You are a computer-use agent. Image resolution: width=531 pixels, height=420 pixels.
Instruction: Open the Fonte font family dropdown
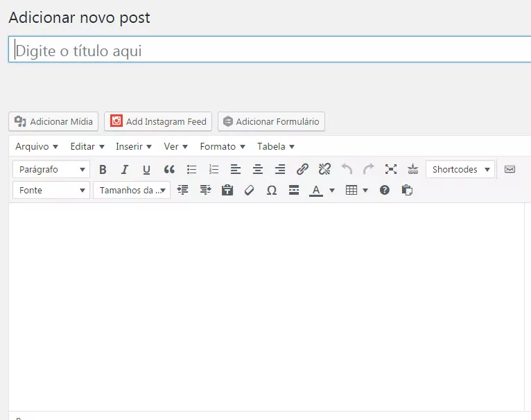[51, 190]
